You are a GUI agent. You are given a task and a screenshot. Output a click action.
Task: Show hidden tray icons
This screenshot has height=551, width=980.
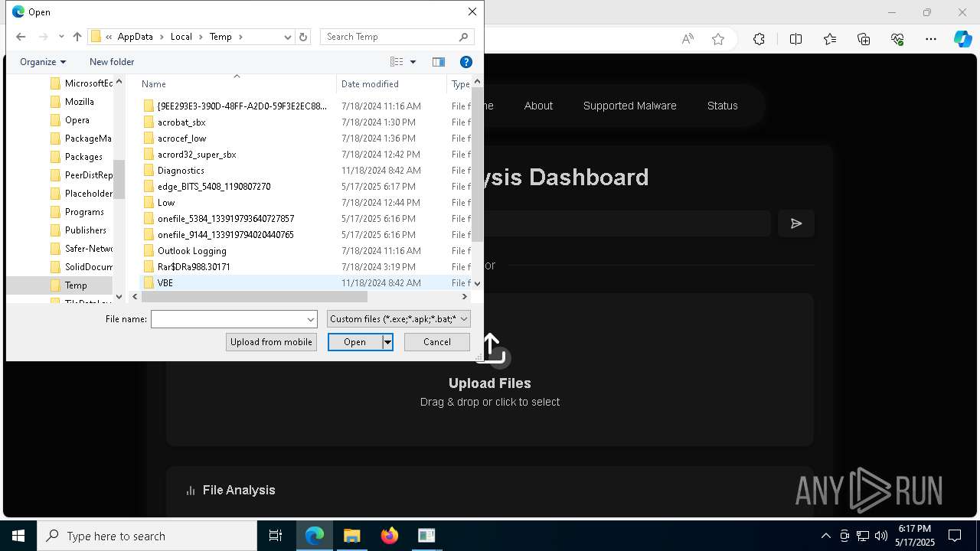(825, 536)
